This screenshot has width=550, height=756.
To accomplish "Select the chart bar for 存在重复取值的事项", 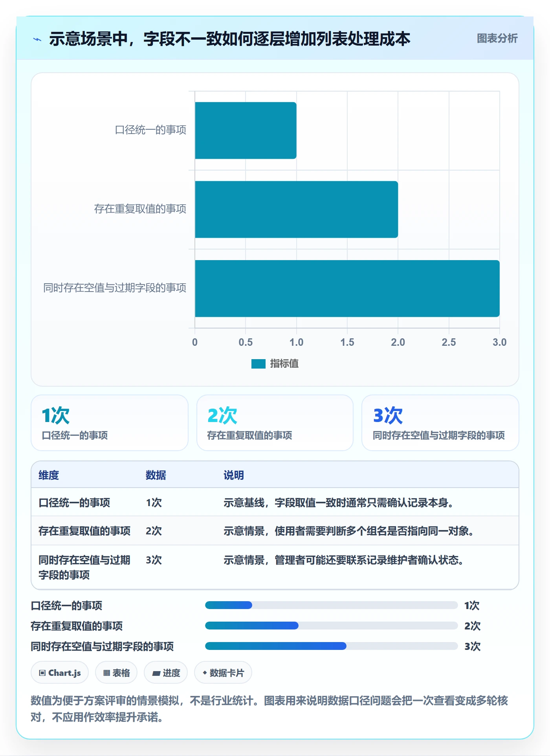I will [296, 209].
